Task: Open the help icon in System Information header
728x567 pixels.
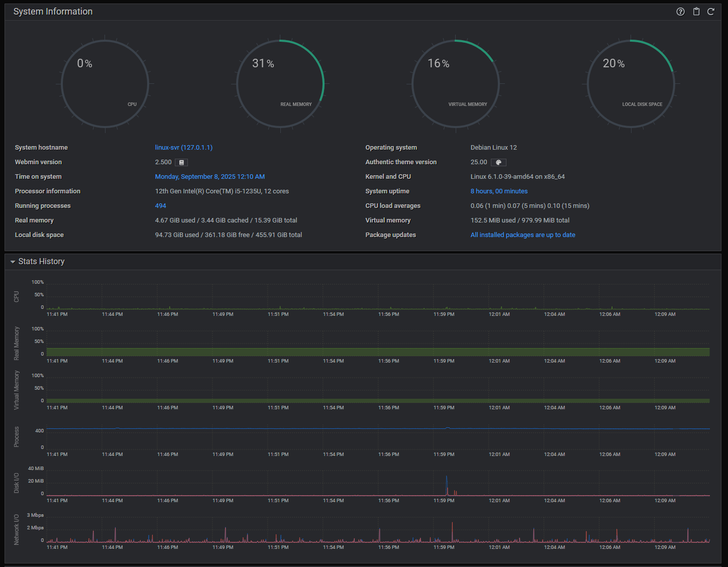Action: [680, 12]
